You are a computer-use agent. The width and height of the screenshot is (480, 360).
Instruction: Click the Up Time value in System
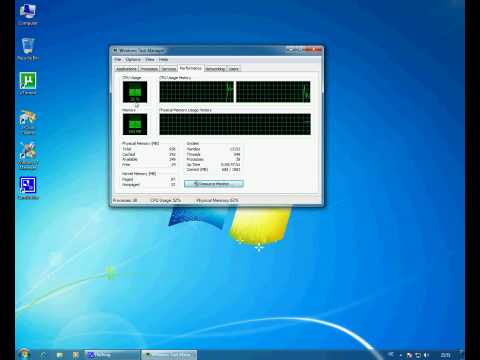[230, 164]
